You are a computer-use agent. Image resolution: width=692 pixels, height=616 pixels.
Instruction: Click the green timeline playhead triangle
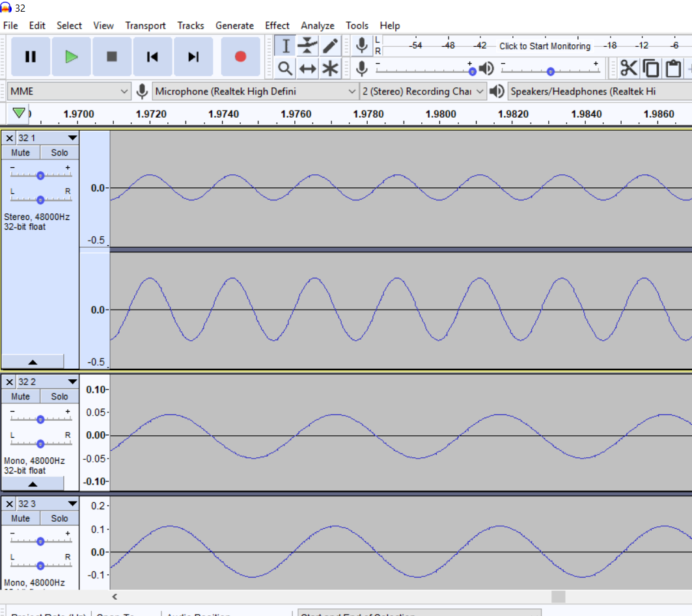18,113
